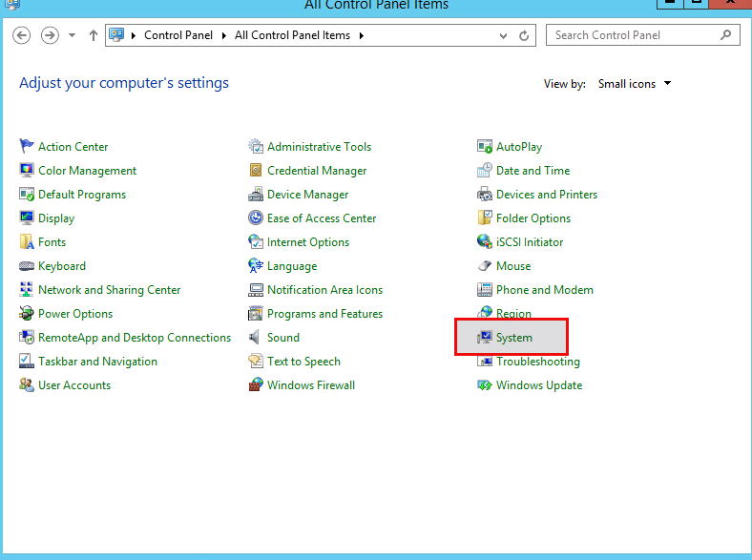The image size is (752, 560).
Task: Click the Notification Area Icons icon
Action: click(x=256, y=290)
